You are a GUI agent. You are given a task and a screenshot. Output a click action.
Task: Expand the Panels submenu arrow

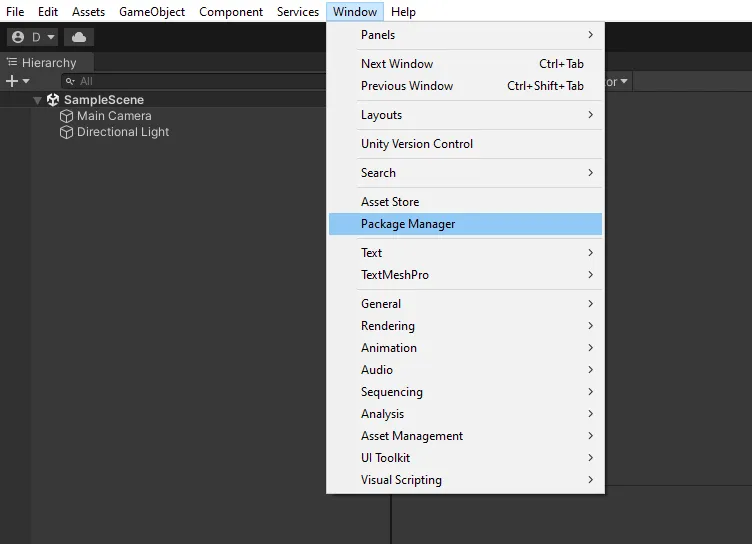[590, 35]
